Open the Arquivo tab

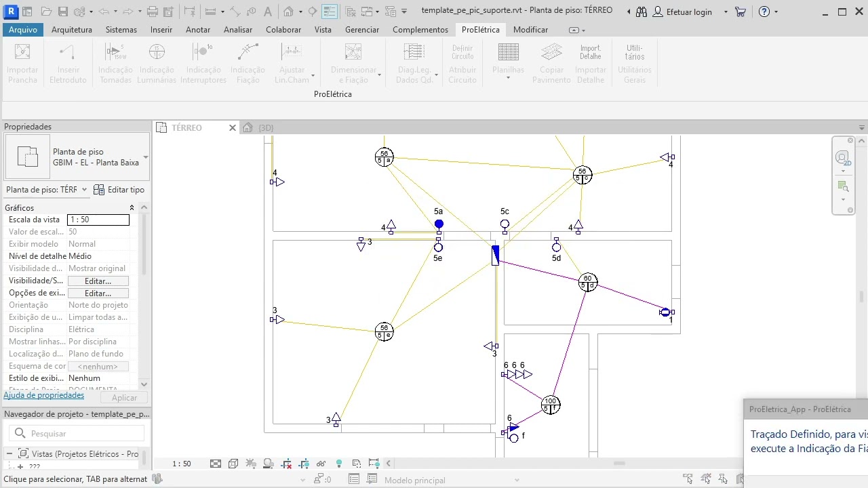click(23, 30)
